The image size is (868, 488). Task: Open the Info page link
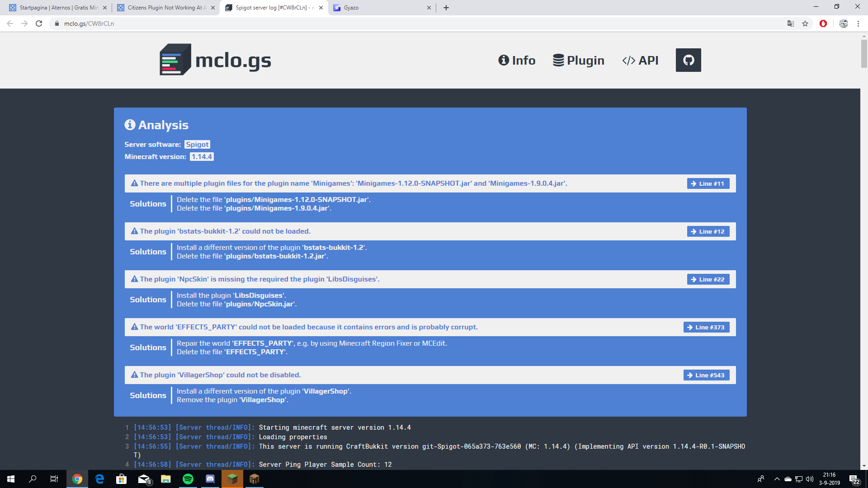[517, 60]
